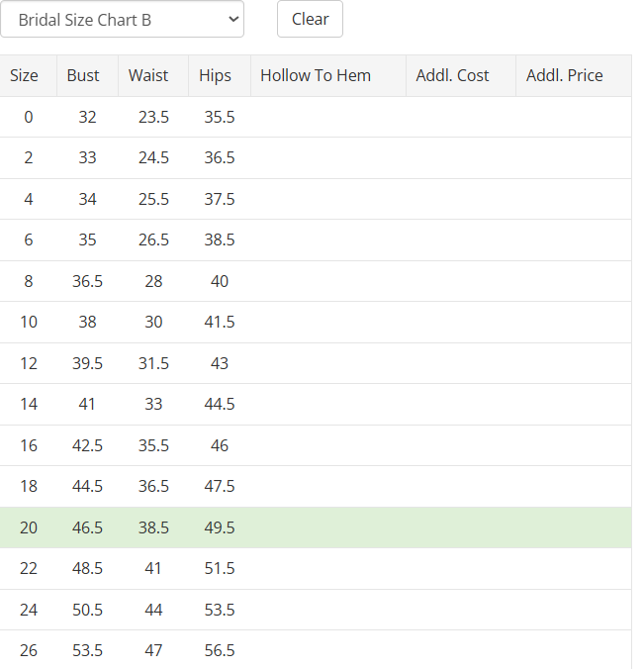
Task: Select the size 6 row
Action: [316, 239]
